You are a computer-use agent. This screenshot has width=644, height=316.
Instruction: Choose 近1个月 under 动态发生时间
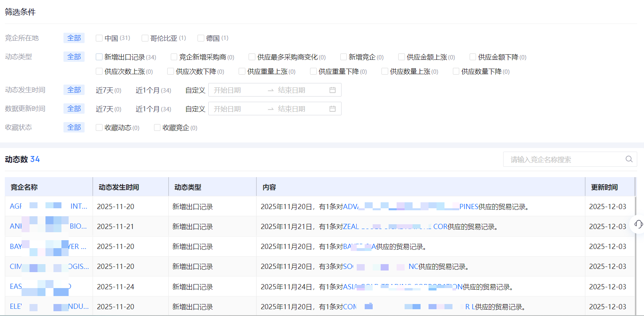click(148, 90)
